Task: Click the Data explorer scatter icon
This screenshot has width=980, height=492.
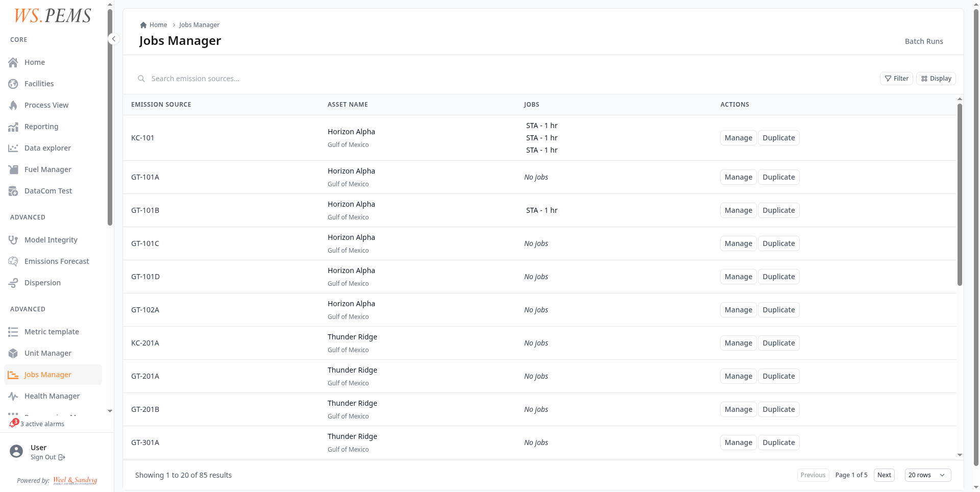Action: (13, 148)
